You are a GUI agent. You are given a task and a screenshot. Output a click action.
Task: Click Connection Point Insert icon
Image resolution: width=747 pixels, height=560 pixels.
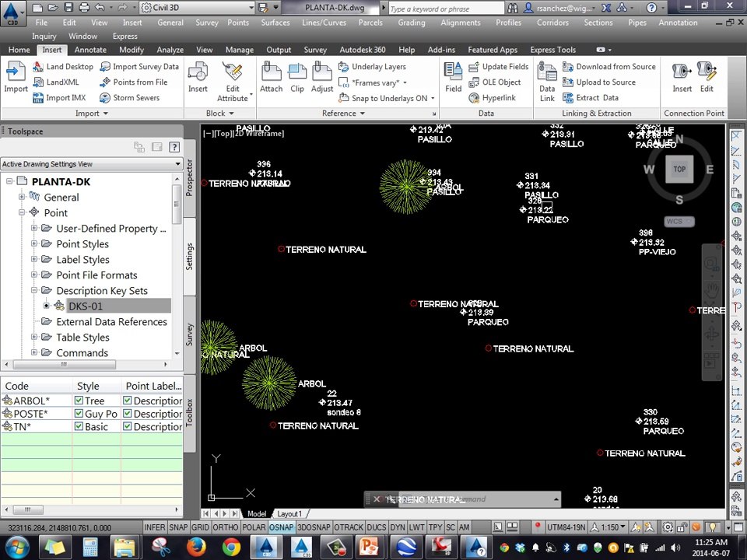coord(682,77)
